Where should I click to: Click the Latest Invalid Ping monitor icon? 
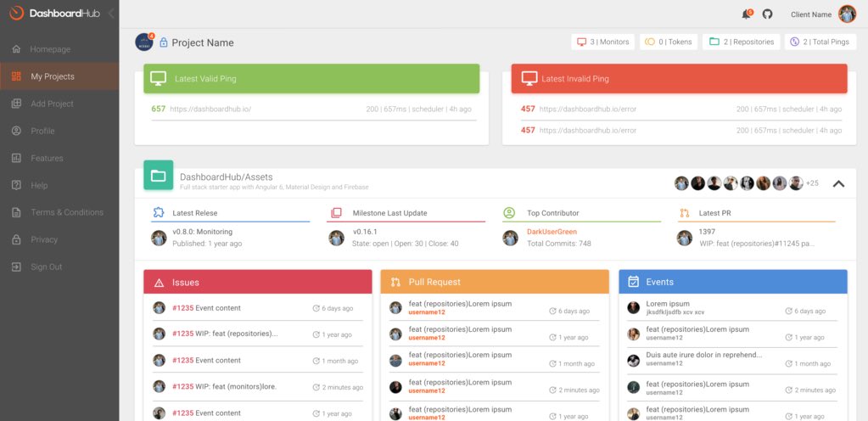(529, 79)
